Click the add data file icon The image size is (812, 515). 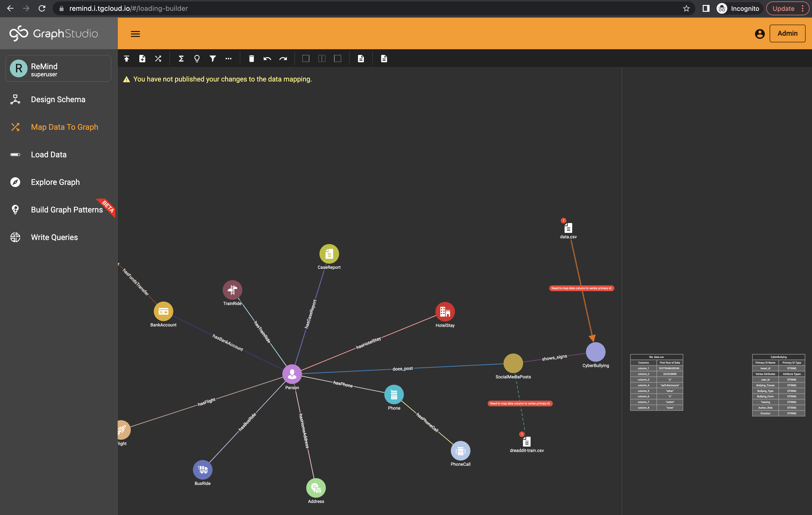coord(142,59)
